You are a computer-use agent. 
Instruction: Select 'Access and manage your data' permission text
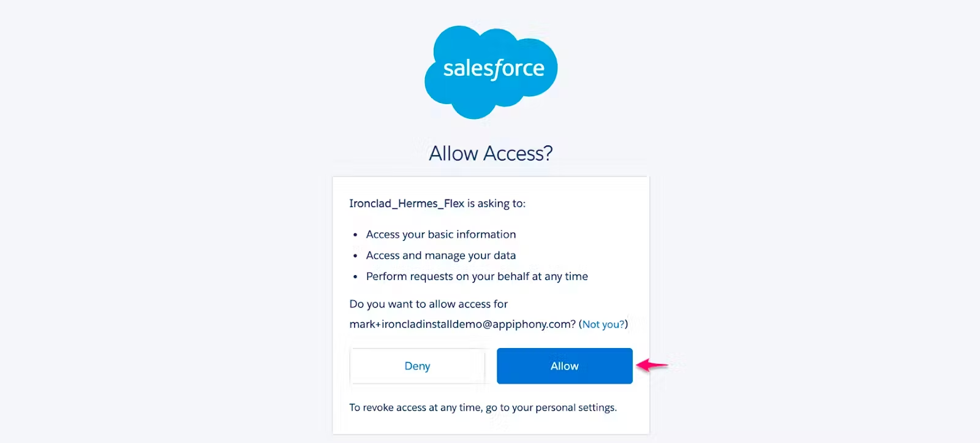[441, 256]
